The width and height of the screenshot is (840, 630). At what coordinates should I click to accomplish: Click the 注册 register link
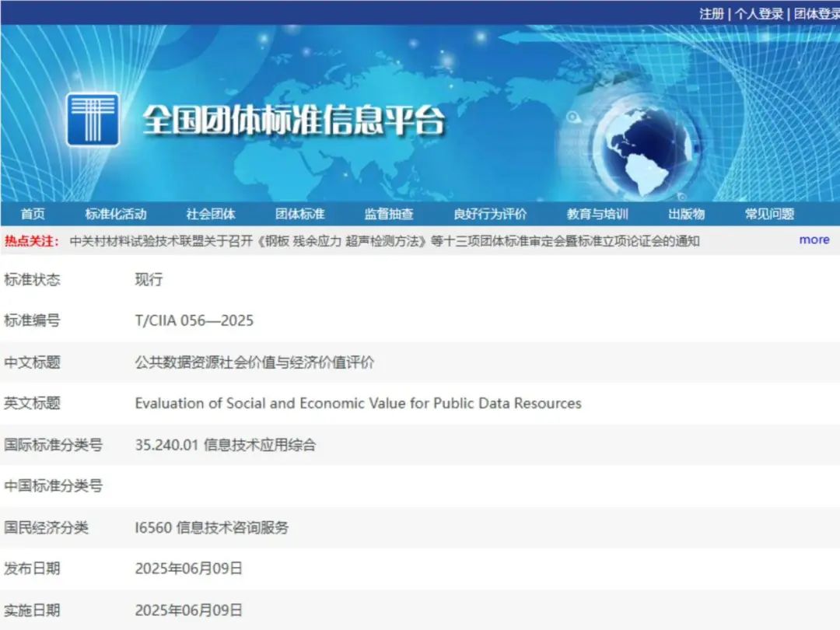712,13
